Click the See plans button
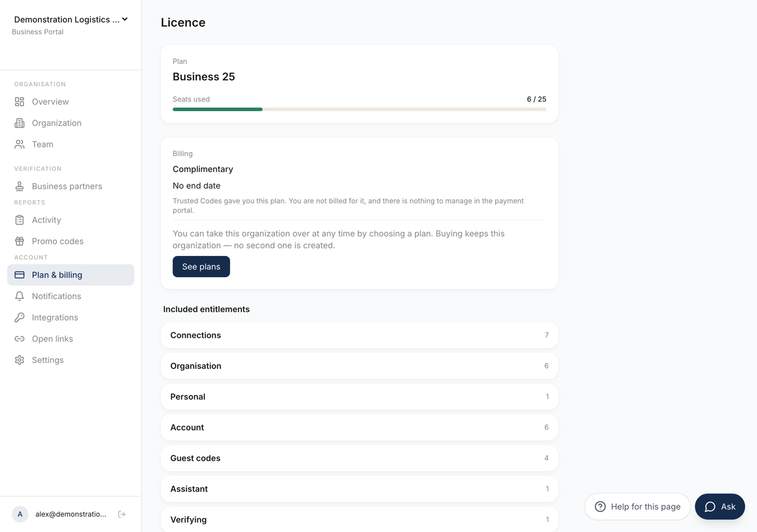Image resolution: width=757 pixels, height=532 pixels. pyautogui.click(x=201, y=267)
